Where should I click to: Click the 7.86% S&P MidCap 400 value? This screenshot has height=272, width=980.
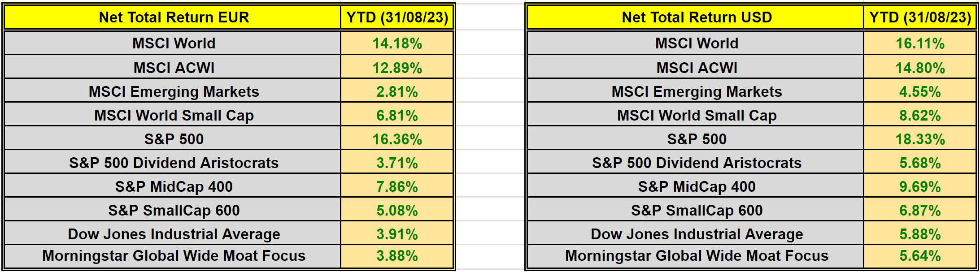click(397, 186)
